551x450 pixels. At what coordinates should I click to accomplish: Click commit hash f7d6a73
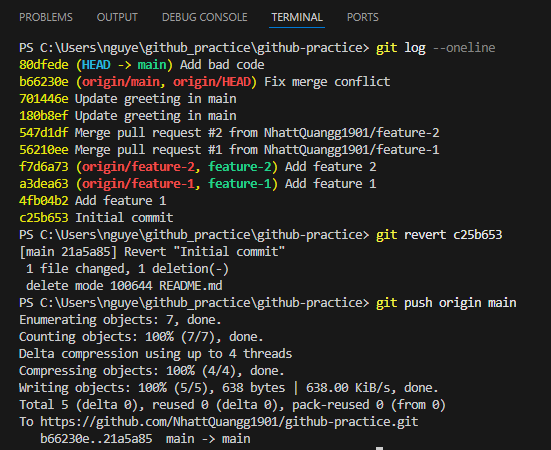(x=44, y=167)
